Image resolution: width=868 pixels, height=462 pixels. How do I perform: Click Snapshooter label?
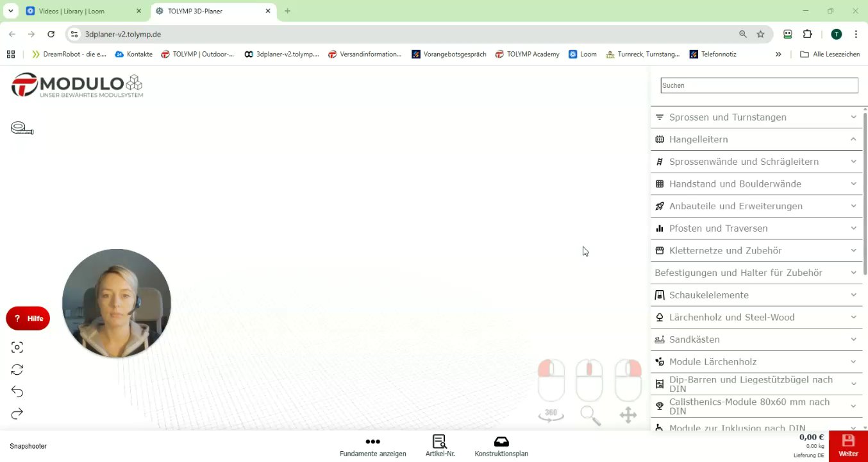tap(28, 446)
